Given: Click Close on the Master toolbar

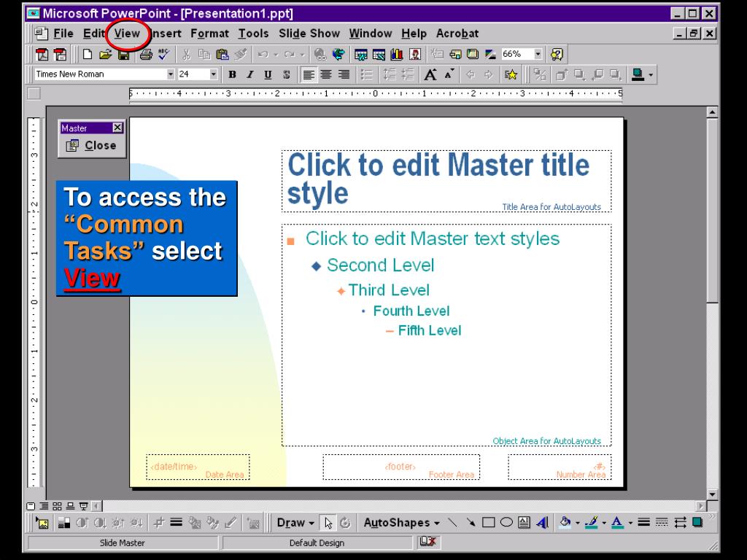Looking at the screenshot, I should click(91, 145).
